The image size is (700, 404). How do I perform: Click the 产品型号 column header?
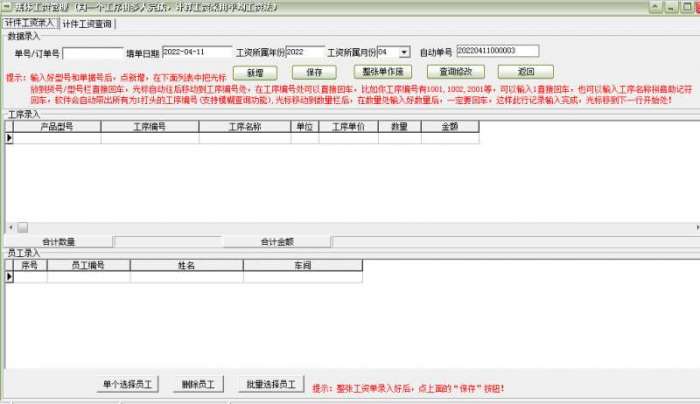[x=57, y=127]
